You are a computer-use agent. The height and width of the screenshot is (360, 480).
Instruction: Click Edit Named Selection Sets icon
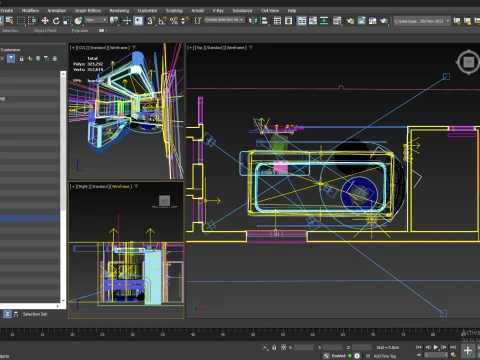198,21
